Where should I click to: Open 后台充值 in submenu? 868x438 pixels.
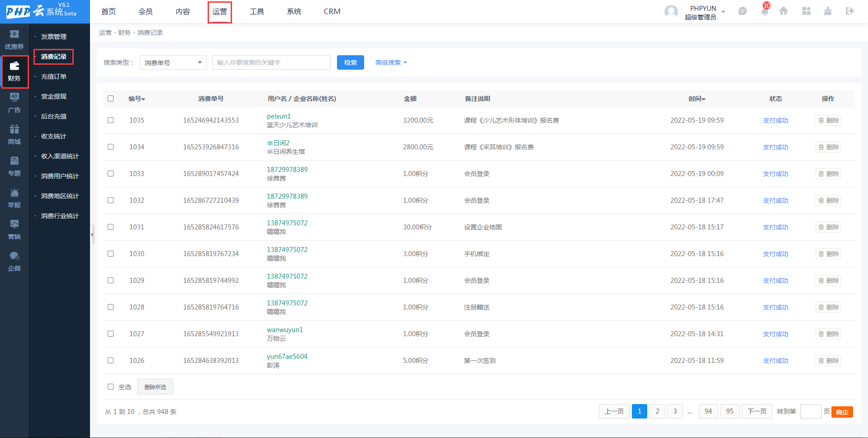(x=54, y=116)
